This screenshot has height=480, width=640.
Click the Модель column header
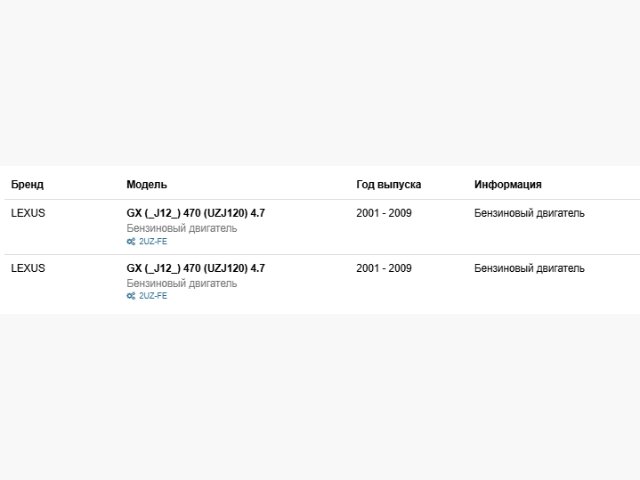pyautogui.click(x=147, y=185)
